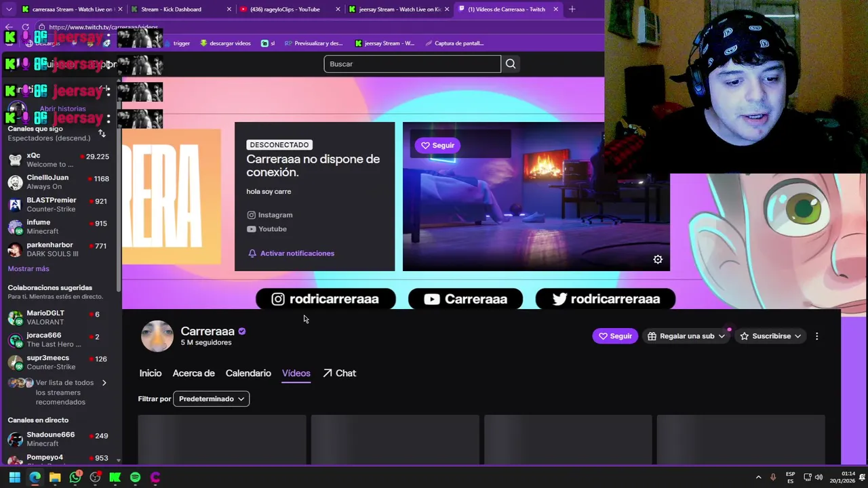Screen dimensions: 868x488
Task: Open the Windows Start menu
Action: coord(14,477)
